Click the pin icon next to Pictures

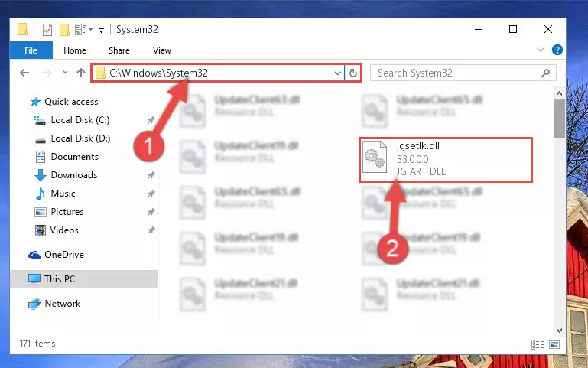pos(151,213)
